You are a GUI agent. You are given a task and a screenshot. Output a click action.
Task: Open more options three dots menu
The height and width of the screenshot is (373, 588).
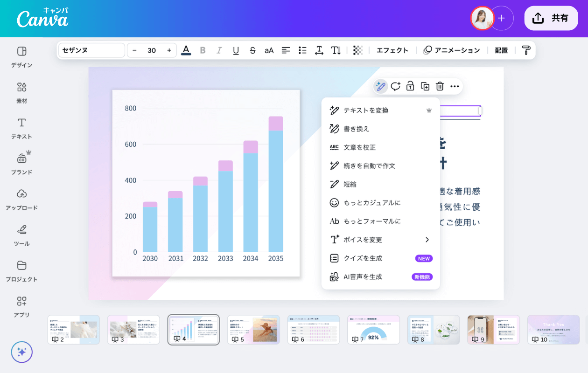[455, 86]
